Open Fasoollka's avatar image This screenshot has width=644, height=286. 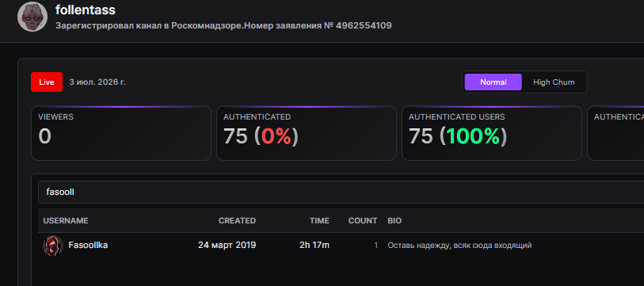pos(53,246)
